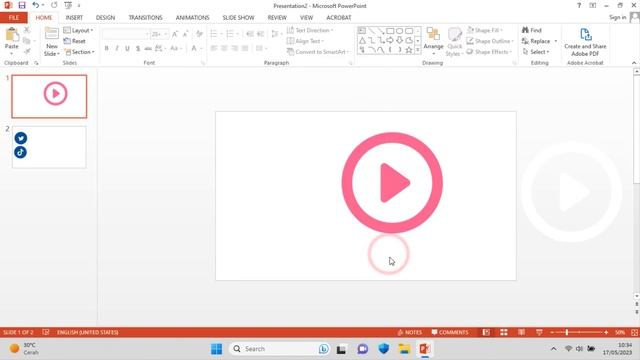Open the Section dropdown
The width and height of the screenshot is (640, 360).
[80, 52]
